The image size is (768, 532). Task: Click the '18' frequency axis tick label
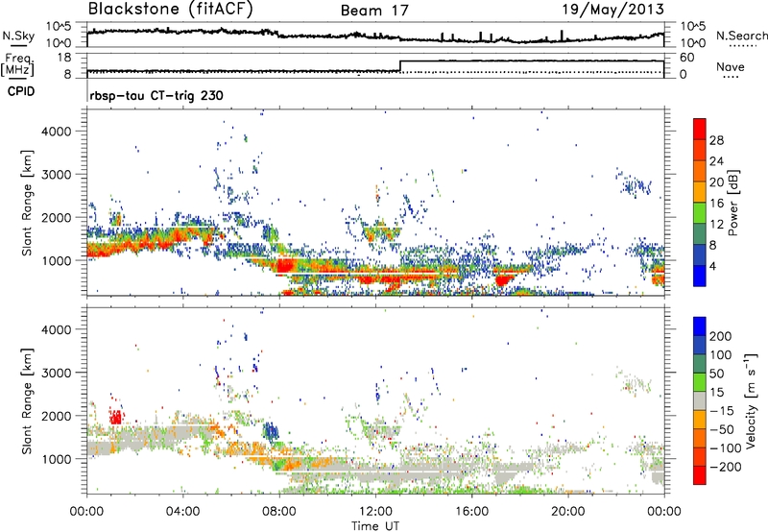(64, 58)
